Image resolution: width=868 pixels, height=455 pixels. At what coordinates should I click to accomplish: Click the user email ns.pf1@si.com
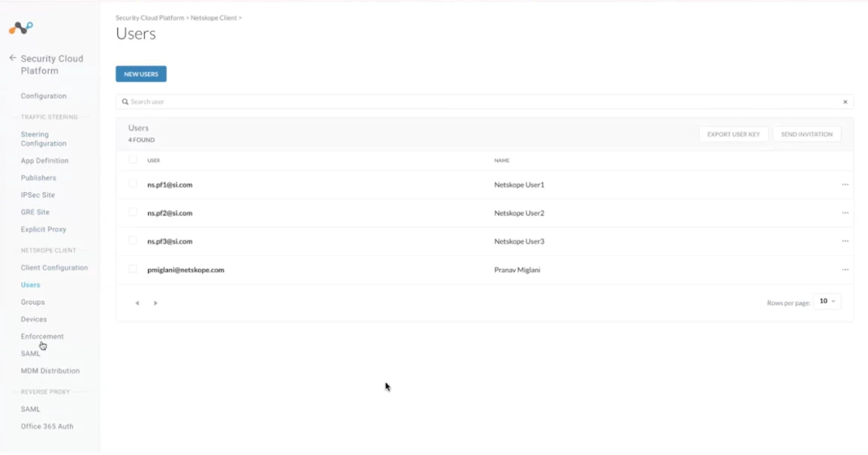[170, 185]
